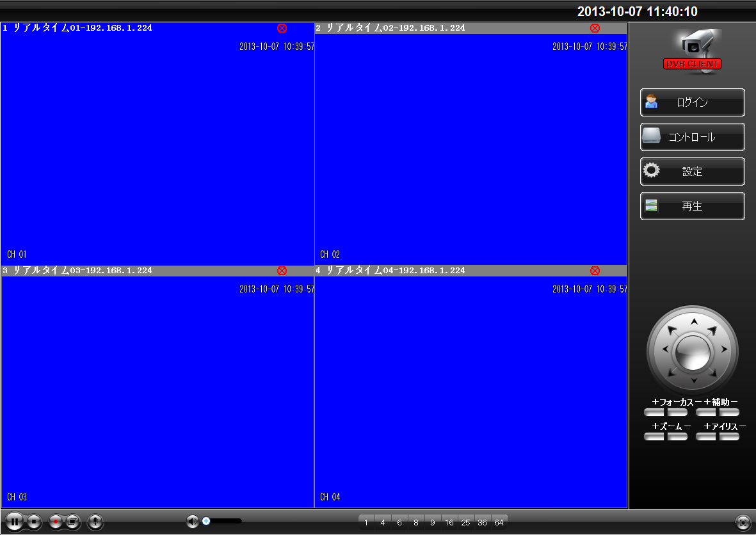Viewport: 756px width, 535px height.
Task: Pan camera up with PTZ up arrow
Action: click(694, 321)
